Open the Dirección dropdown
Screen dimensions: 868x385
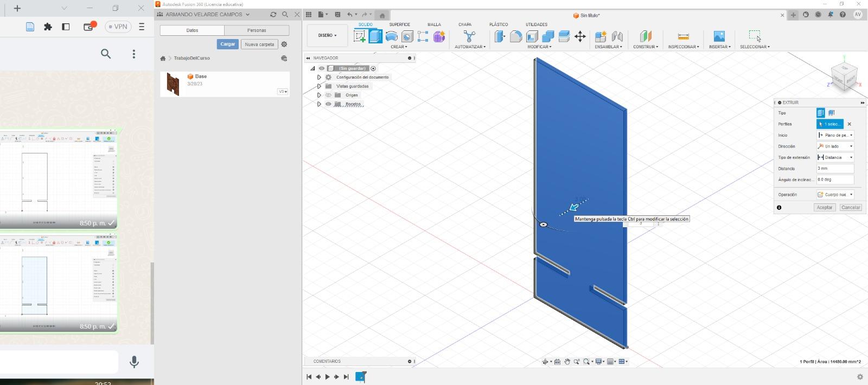tap(835, 146)
